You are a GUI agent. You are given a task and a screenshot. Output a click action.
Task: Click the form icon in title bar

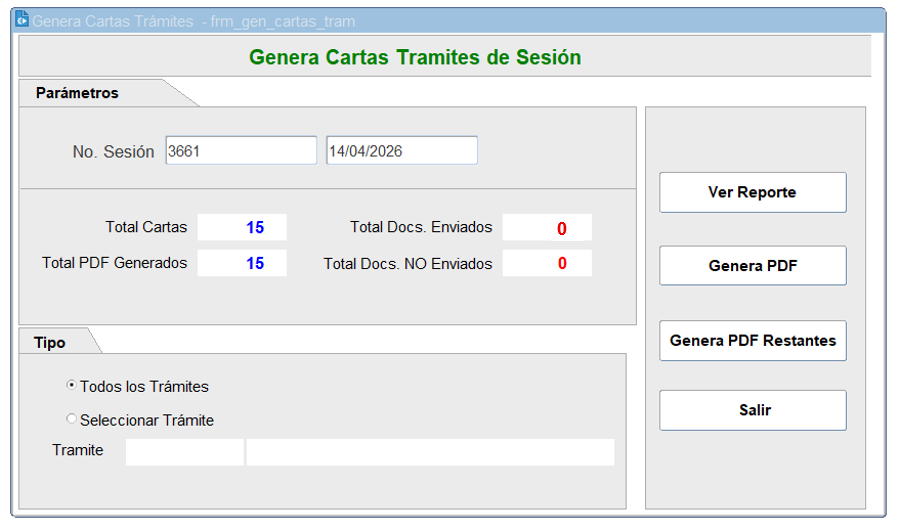click(22, 20)
